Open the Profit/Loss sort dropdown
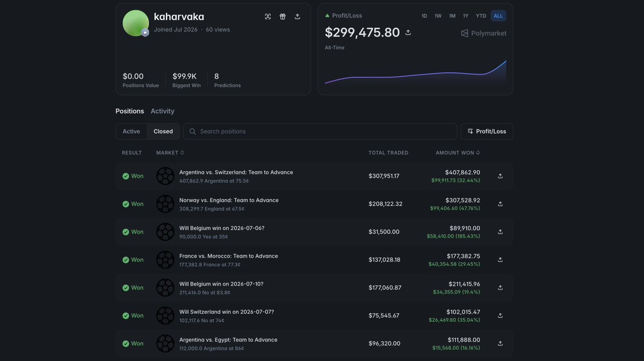The height and width of the screenshot is (361, 644). point(487,131)
